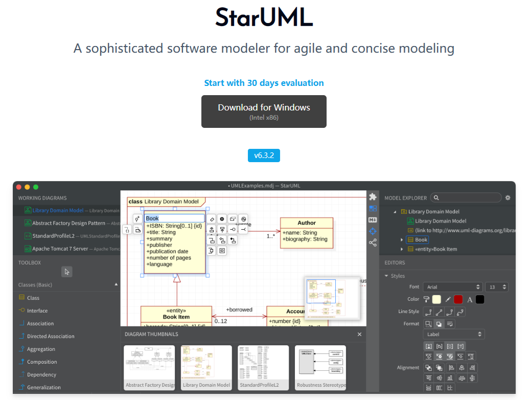Click the blue crosshair navigator icon
This screenshot has width=532, height=400.
[373, 231]
